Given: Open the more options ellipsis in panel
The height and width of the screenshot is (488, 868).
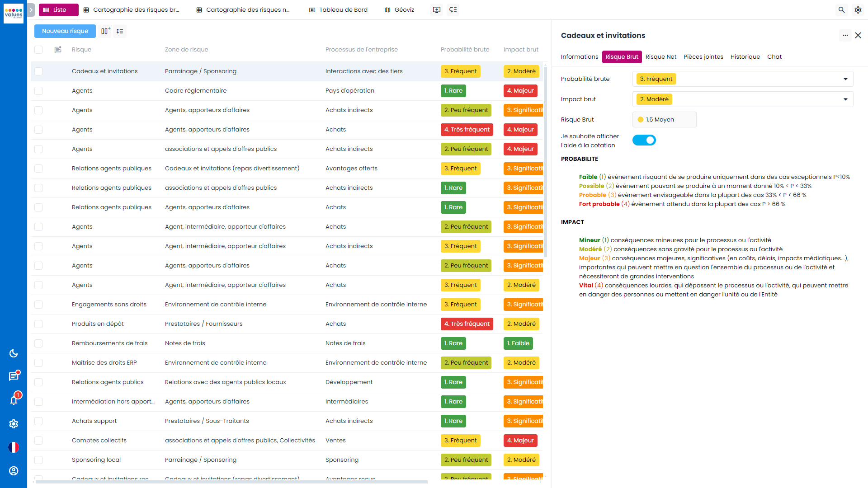Looking at the screenshot, I should [845, 35].
